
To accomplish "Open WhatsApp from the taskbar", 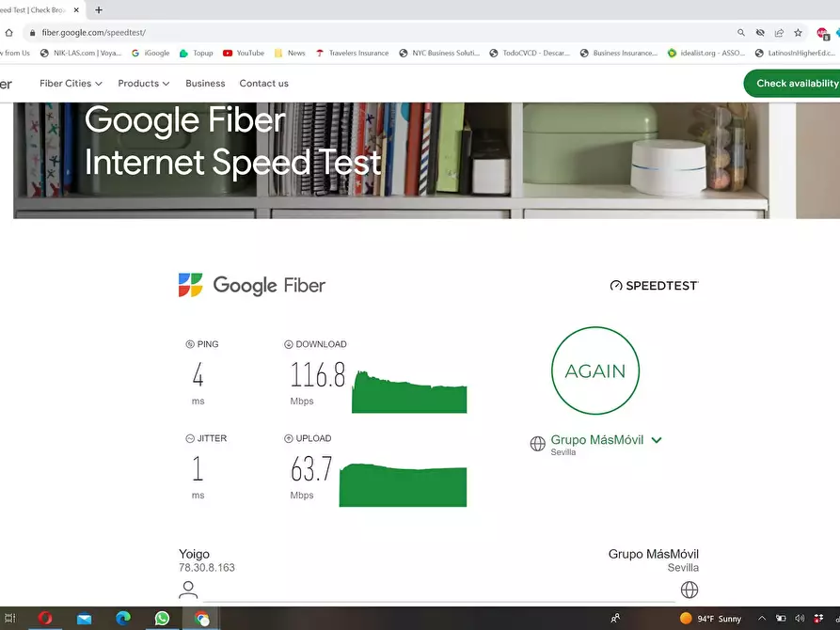I will [162, 618].
